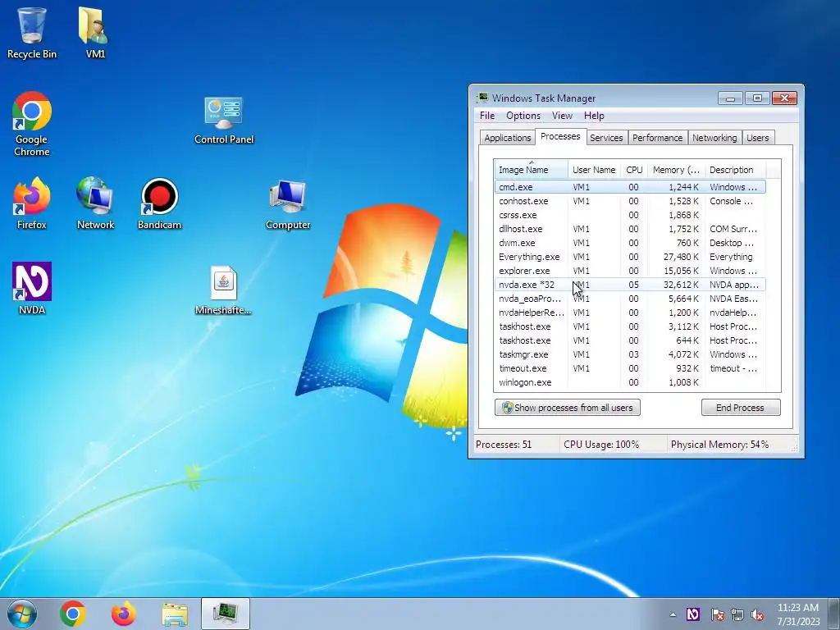Minimize the Task Manager window

[730, 98]
